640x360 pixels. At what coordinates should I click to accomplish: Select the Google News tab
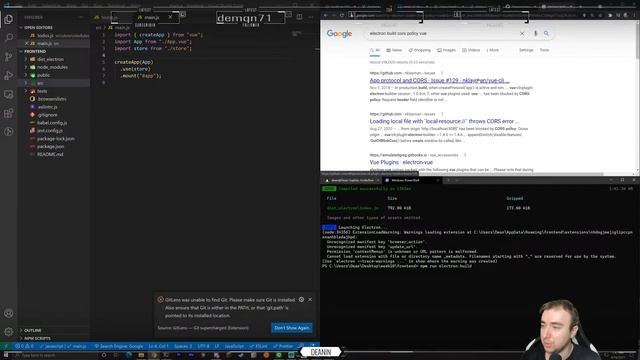pyautogui.click(x=394, y=50)
